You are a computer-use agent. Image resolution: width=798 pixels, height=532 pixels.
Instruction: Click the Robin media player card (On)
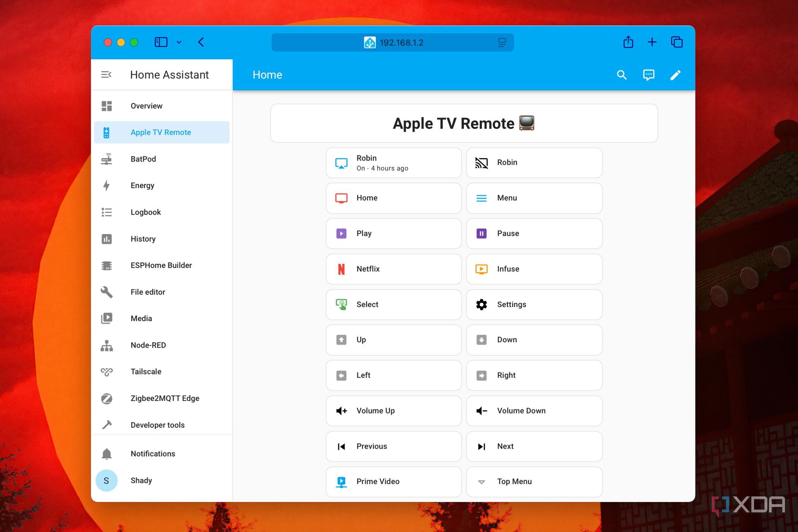tap(394, 163)
